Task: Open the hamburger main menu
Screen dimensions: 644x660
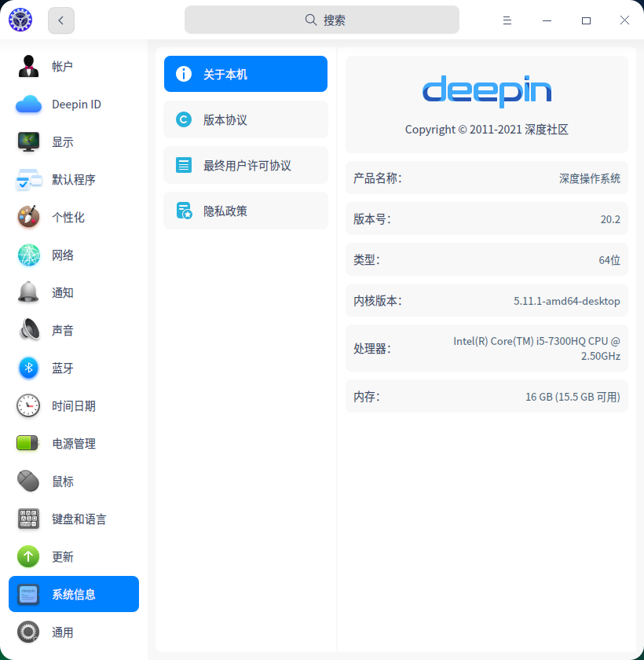Action: (x=507, y=20)
